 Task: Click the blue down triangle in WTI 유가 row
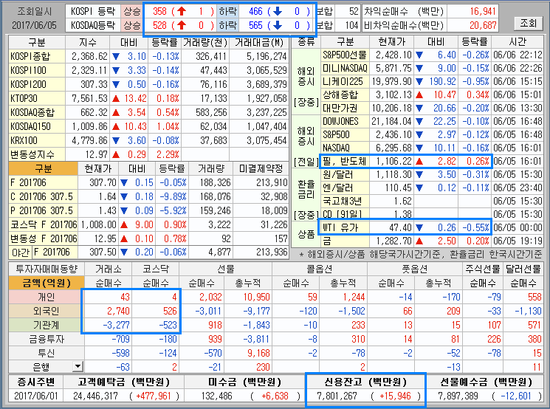[x=419, y=228]
